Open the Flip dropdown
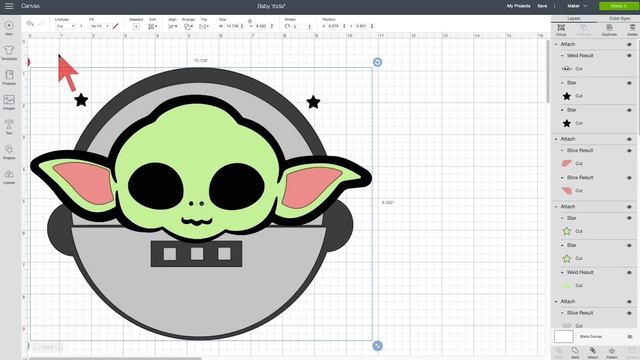The width and height of the screenshot is (640, 360). pyautogui.click(x=203, y=26)
